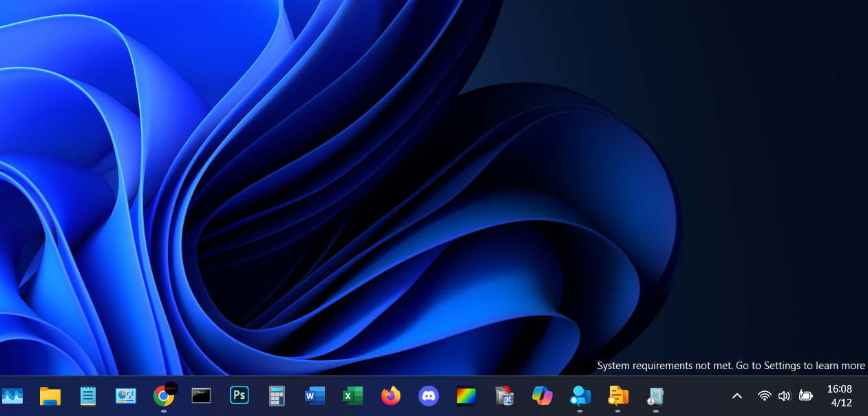Screen dimensions: 868x416
Task: Open the people search taskbar app
Action: [x=580, y=395]
